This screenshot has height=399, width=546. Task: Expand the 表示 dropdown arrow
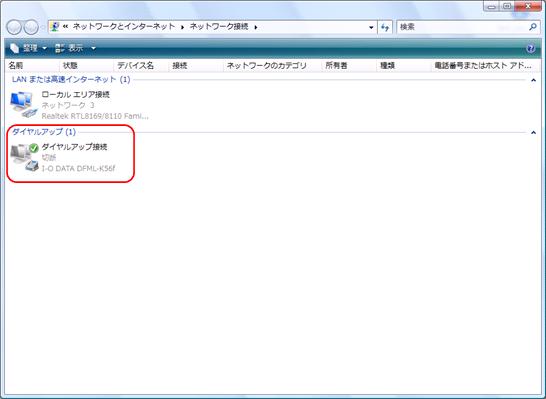tap(93, 48)
